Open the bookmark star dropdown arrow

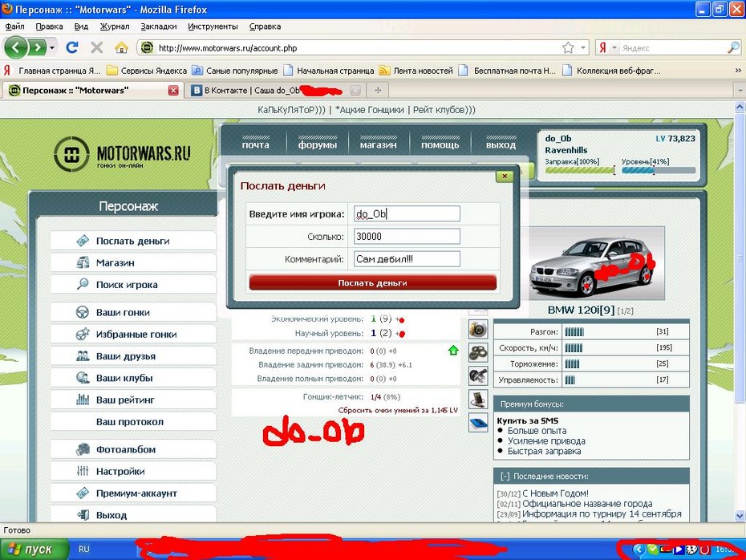[582, 47]
